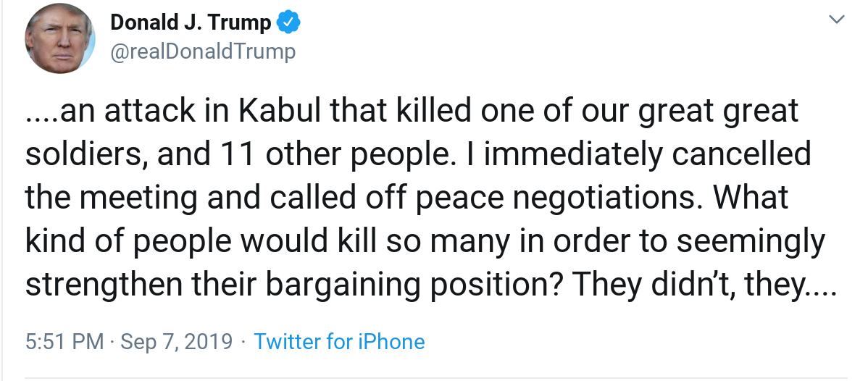Click the @realDonaldTrump handle
868x381 pixels.
point(203,51)
